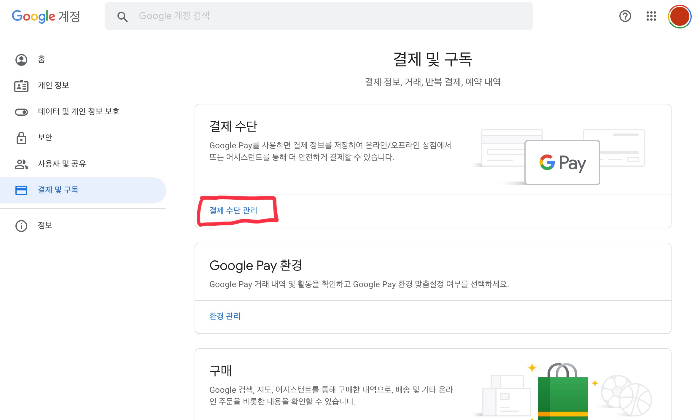This screenshot has width=700, height=420.
Task: Click the 보안 lock icon
Action: [21, 137]
